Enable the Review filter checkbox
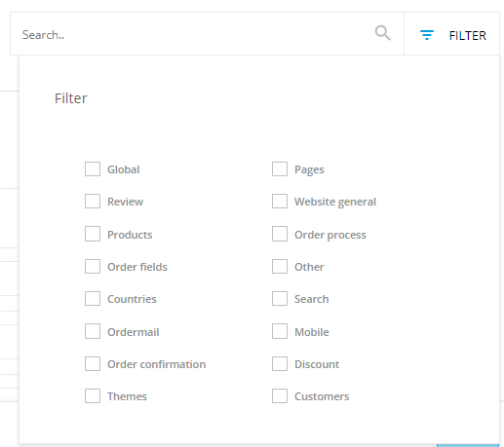The width and height of the screenshot is (504, 447). pyautogui.click(x=93, y=202)
